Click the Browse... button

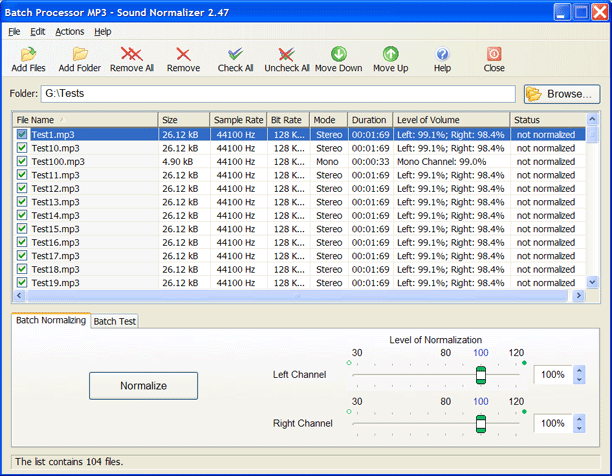click(562, 94)
